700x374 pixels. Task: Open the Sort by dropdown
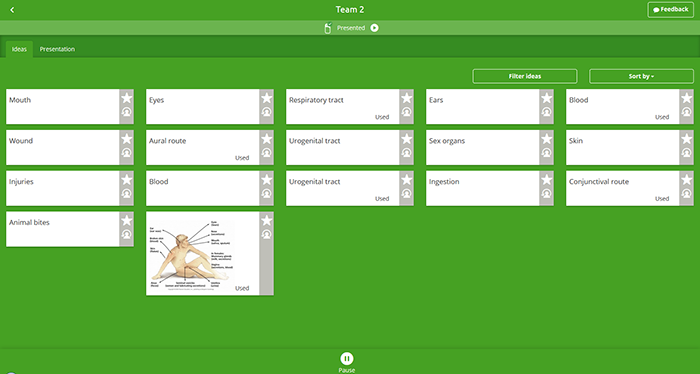tap(642, 76)
